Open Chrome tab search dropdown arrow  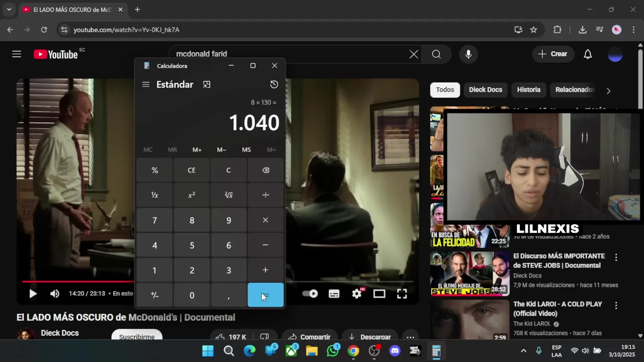9,10
